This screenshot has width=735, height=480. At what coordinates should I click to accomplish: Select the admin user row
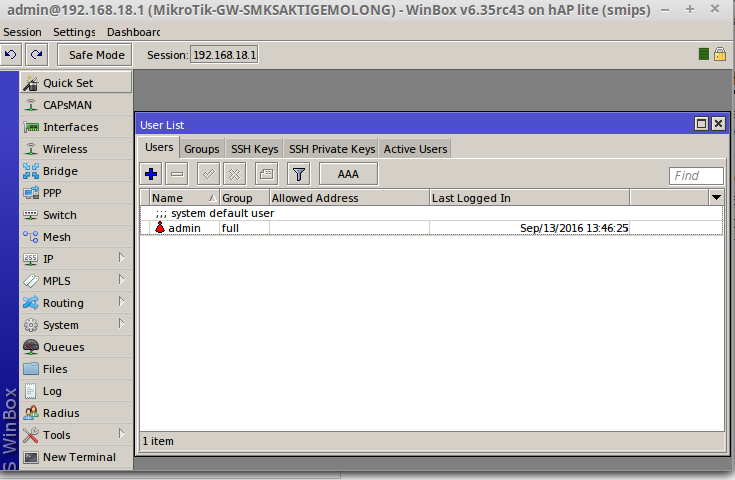[x=431, y=228]
